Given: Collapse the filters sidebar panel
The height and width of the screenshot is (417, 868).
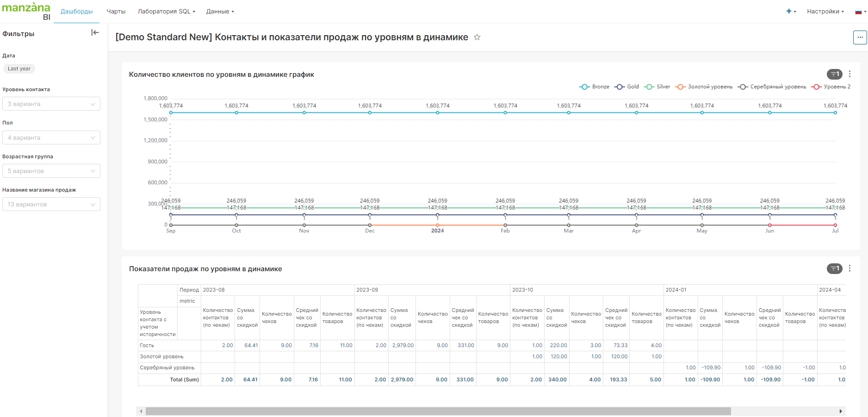Looking at the screenshot, I should pos(95,32).
